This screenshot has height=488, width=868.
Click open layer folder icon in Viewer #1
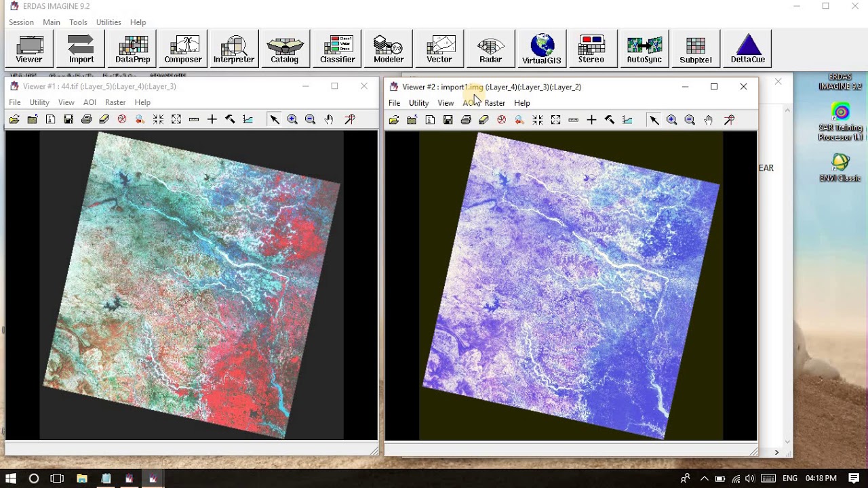coord(14,119)
